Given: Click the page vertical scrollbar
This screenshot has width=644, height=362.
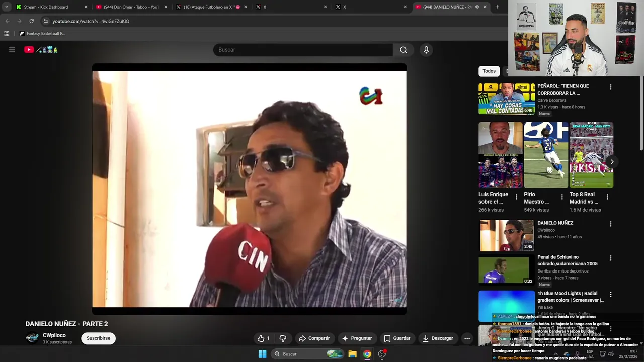Looking at the screenshot, I should click(641, 114).
